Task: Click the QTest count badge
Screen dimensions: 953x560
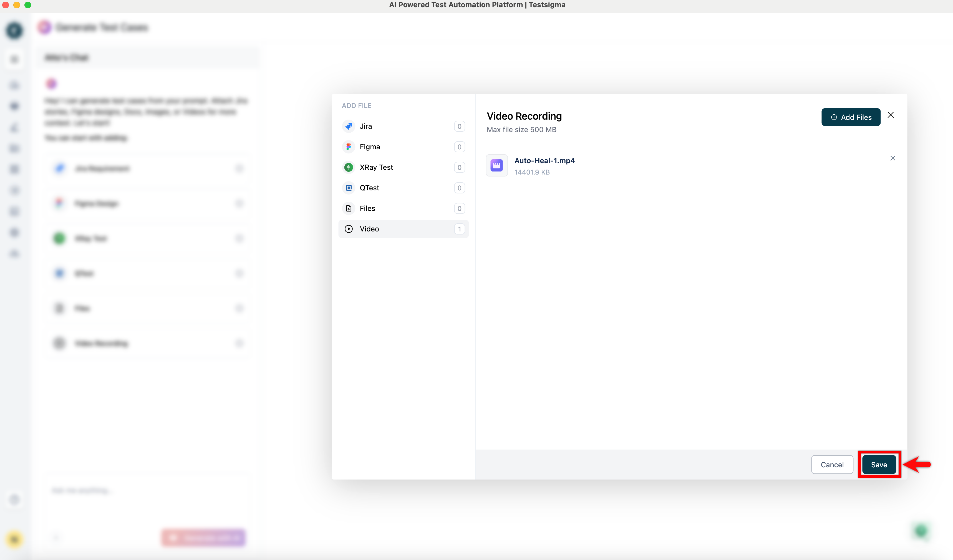Action: [459, 188]
